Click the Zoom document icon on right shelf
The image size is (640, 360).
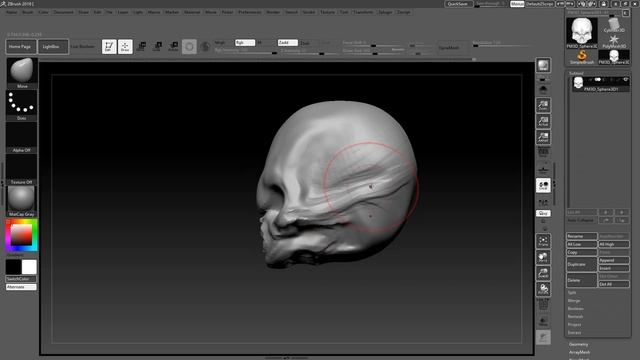(x=543, y=105)
